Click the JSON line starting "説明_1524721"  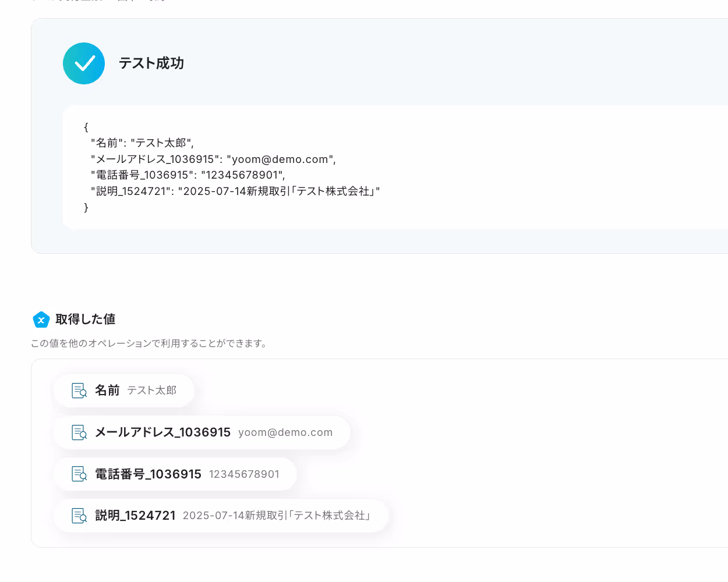point(235,191)
